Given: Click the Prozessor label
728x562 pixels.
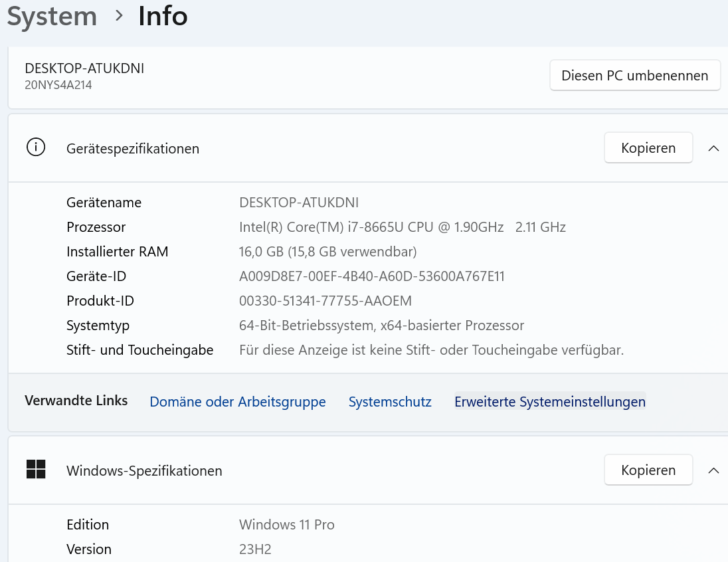Looking at the screenshot, I should coord(96,227).
